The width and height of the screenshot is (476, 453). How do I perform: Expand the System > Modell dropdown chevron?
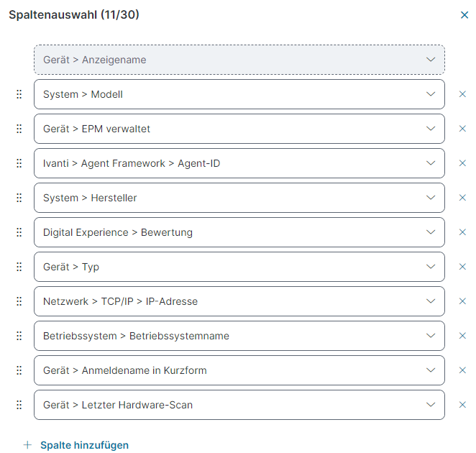[431, 94]
